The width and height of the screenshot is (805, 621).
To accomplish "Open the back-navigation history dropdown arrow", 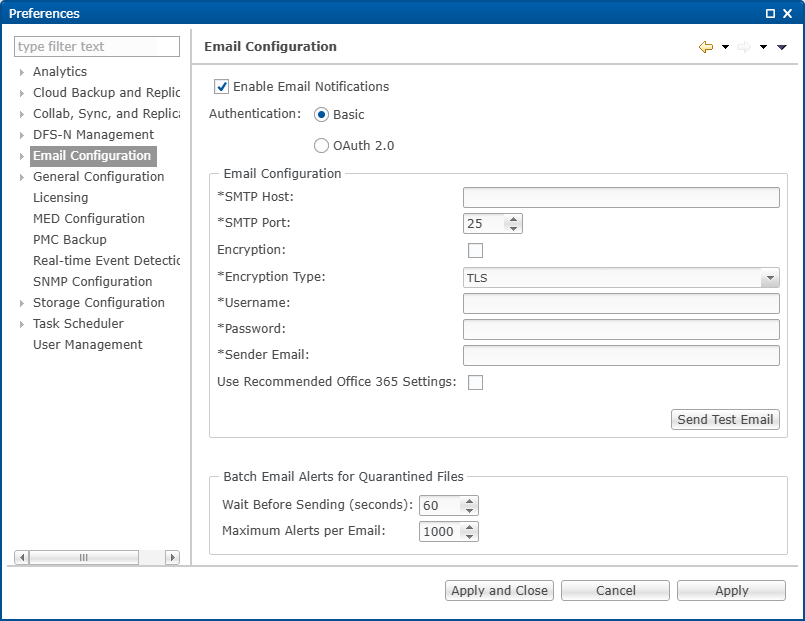I will click(x=725, y=47).
